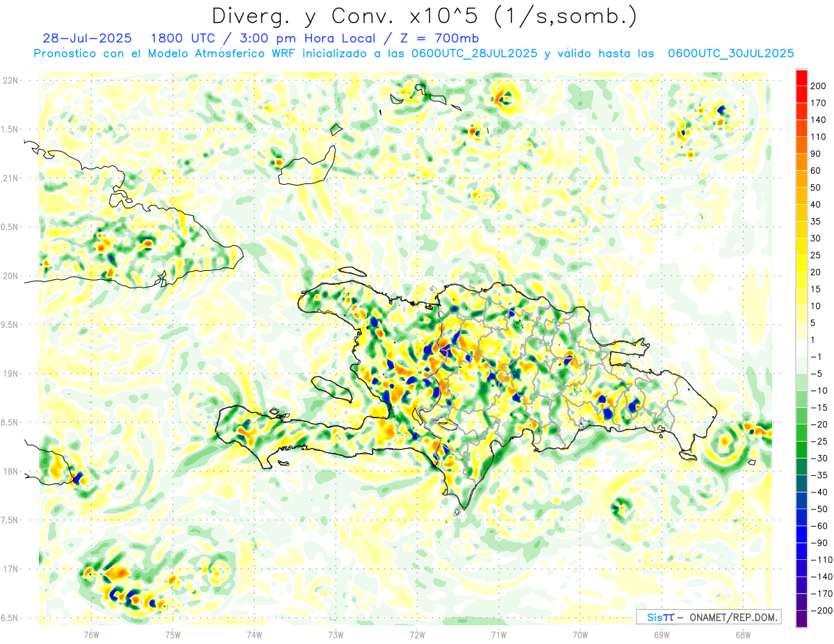Click the '17N' latitude label
834x644 pixels.
tap(11, 570)
